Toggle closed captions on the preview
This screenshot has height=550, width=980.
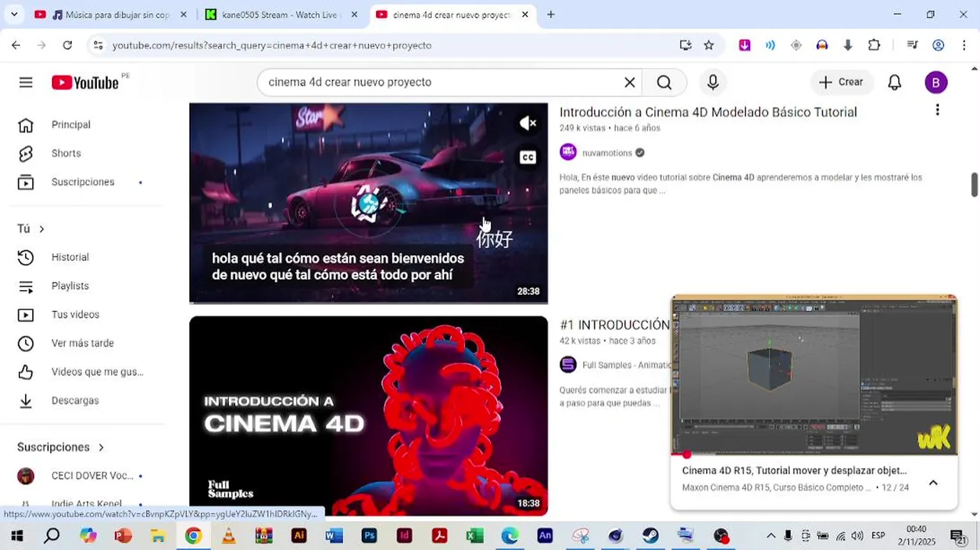point(527,157)
